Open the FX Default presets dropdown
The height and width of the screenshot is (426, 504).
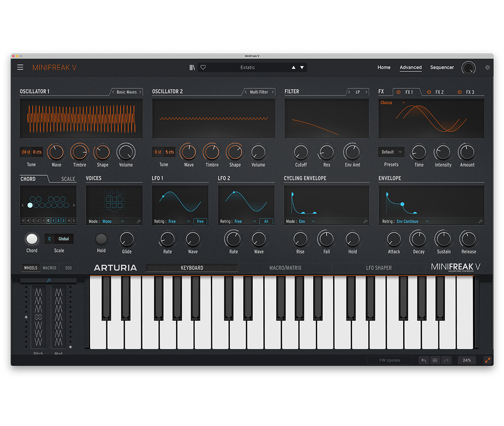[x=391, y=152]
